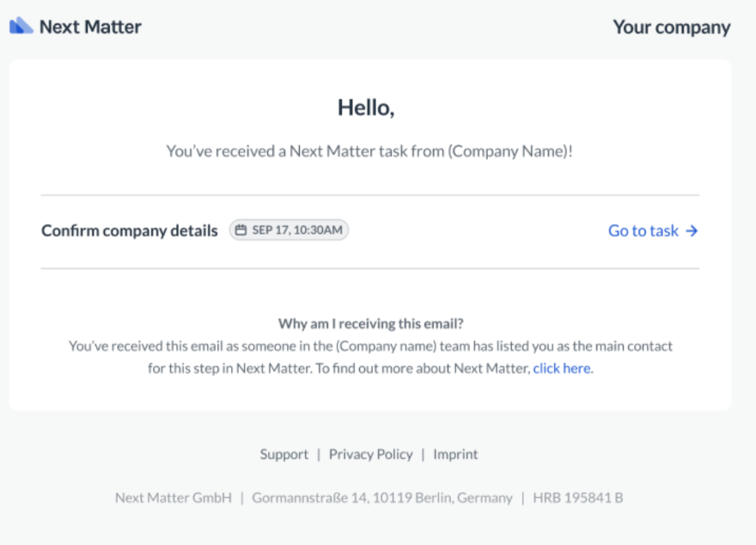Follow the click here link
This screenshot has width=756, height=545.
tap(562, 369)
